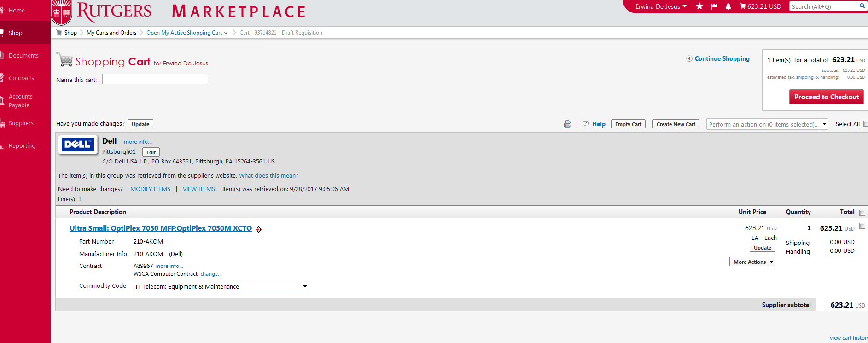Open the action items flag icon

click(x=714, y=6)
